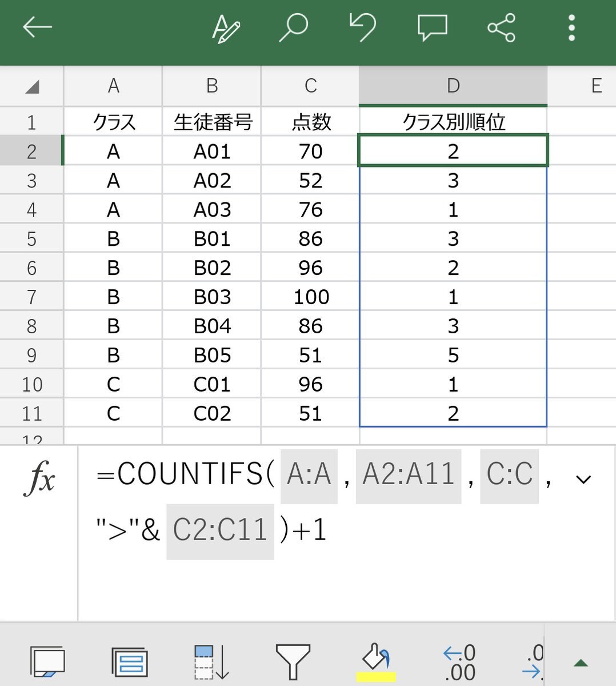616x686 pixels.
Task: Open the card view icon in bottom toolbar
Action: (130, 662)
